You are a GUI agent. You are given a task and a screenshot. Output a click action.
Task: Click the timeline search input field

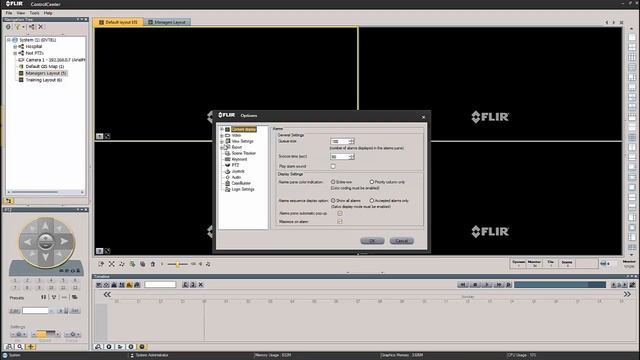click(160, 285)
